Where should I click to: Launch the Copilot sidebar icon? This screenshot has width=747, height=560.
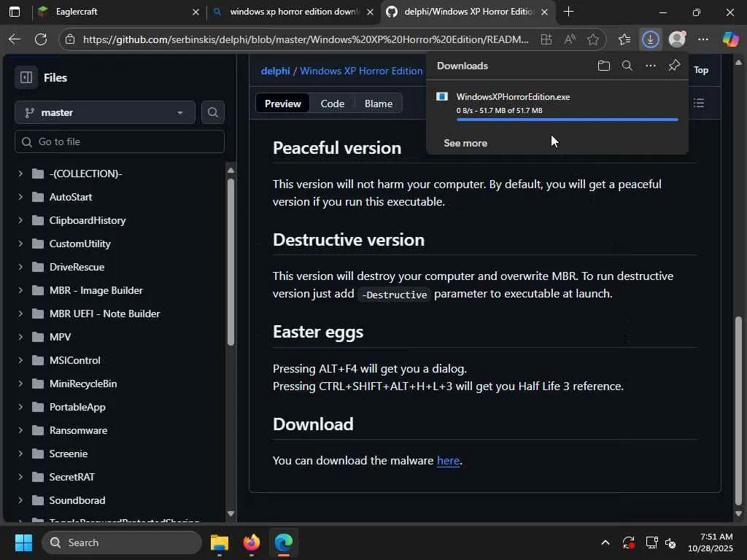[730, 39]
